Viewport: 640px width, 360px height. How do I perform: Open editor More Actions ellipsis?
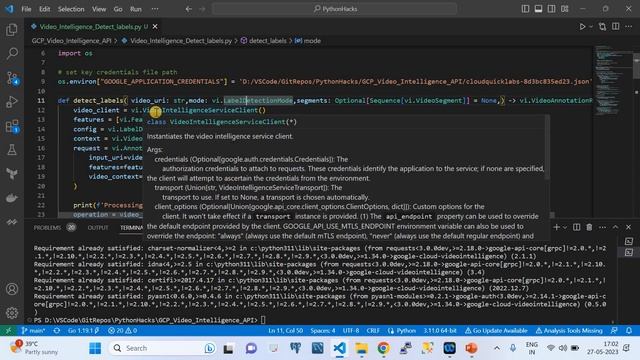[629, 27]
